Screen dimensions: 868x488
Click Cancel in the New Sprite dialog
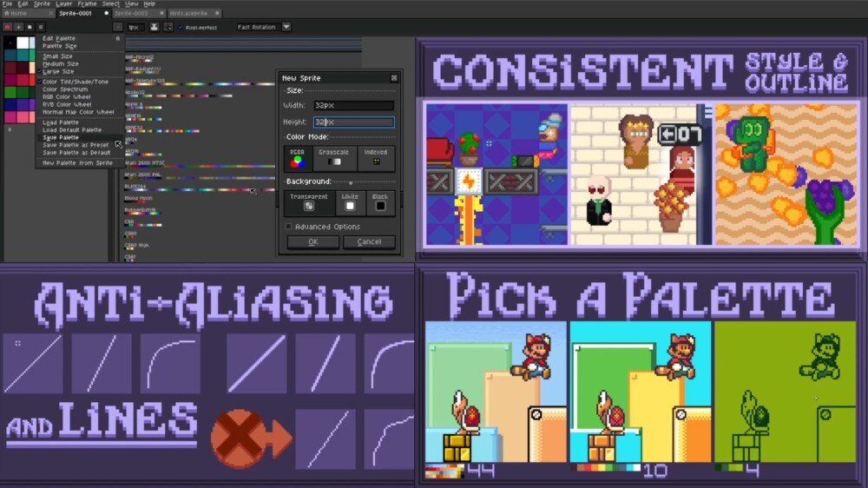[369, 241]
